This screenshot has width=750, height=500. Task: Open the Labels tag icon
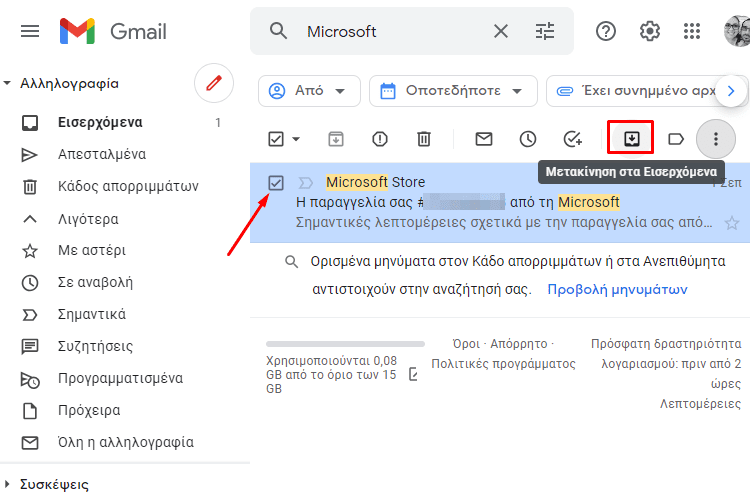676,139
